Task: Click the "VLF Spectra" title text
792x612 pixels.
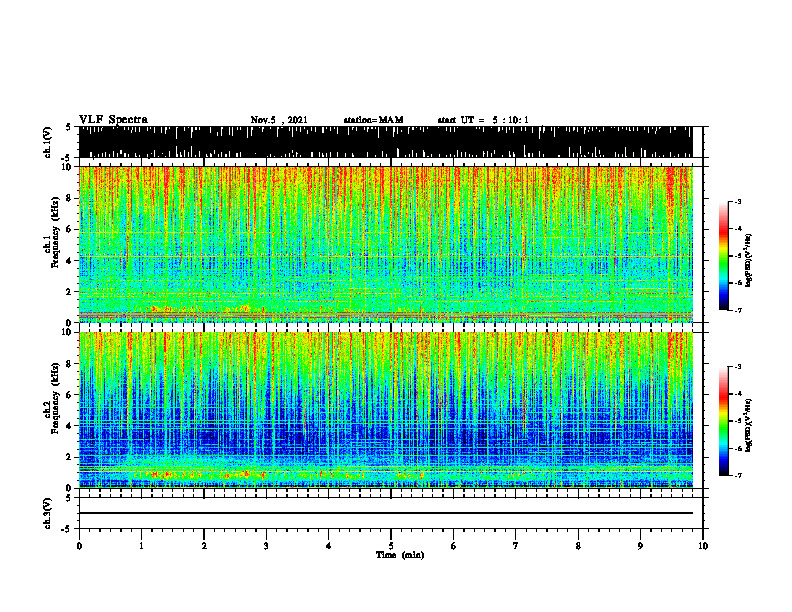Action: [113, 119]
